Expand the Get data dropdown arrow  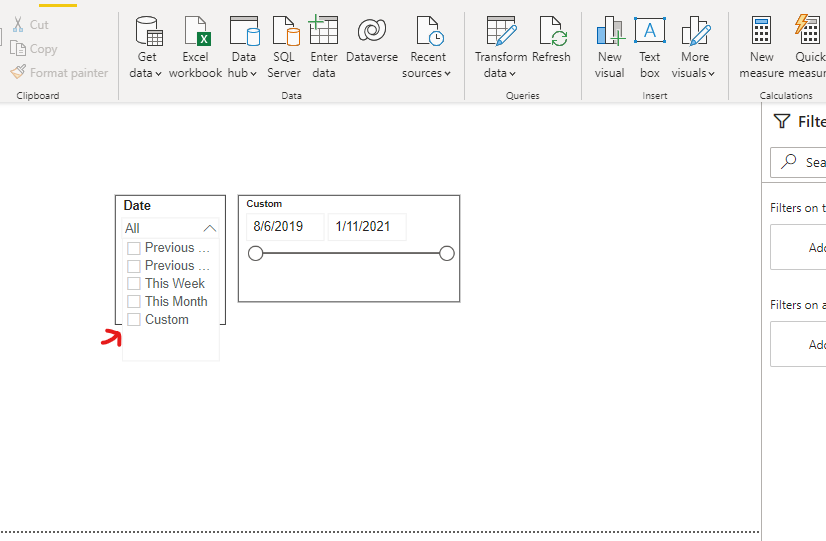tap(158, 74)
